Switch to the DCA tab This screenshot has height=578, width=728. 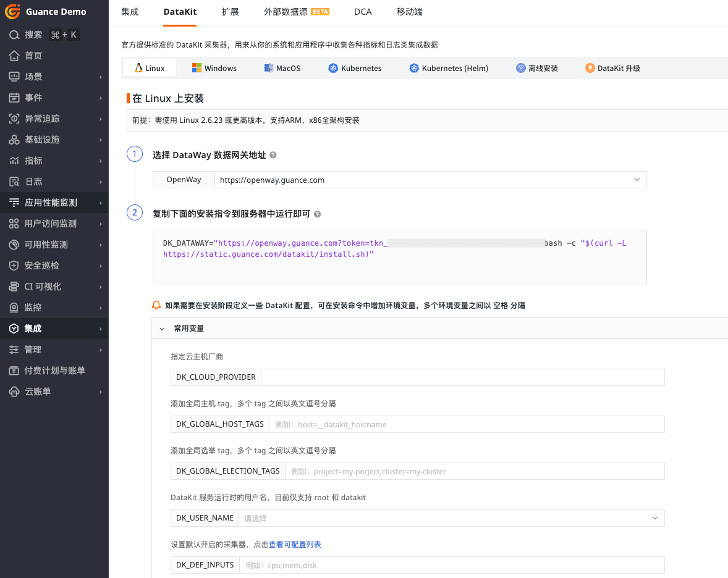(363, 12)
